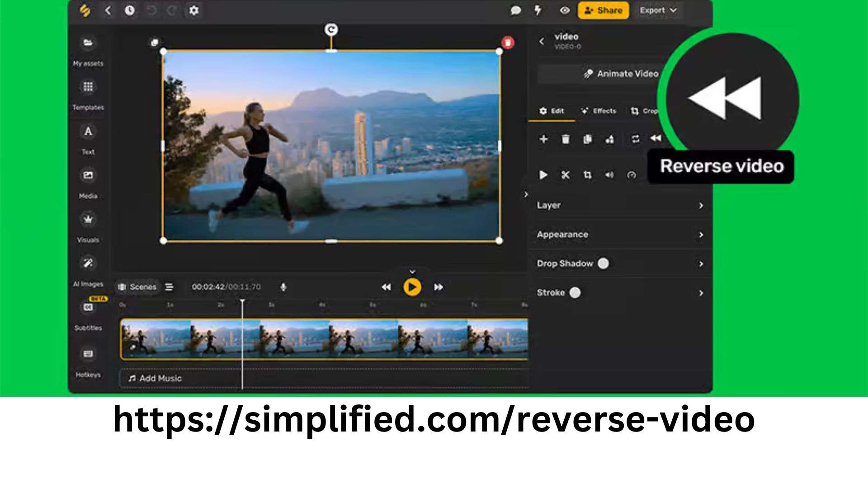Image resolution: width=868 pixels, height=488 pixels.
Task: Click the 00:02:42 timecode display
Action: click(208, 287)
